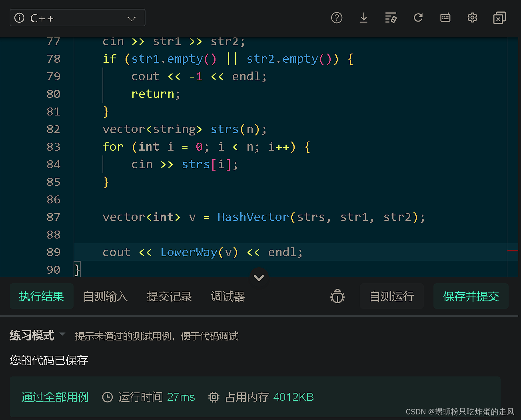Click the fullscreen window icon in toolbar
Screen dimensions: 521x420
point(499,18)
